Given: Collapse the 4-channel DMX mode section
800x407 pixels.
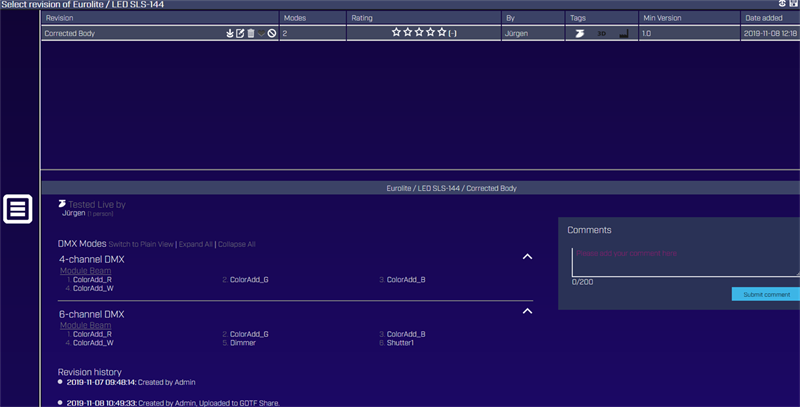Looking at the screenshot, I should click(527, 257).
